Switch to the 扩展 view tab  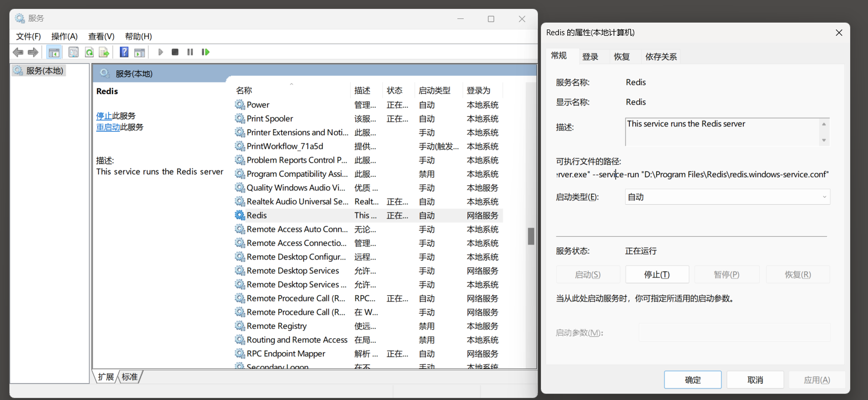106,377
